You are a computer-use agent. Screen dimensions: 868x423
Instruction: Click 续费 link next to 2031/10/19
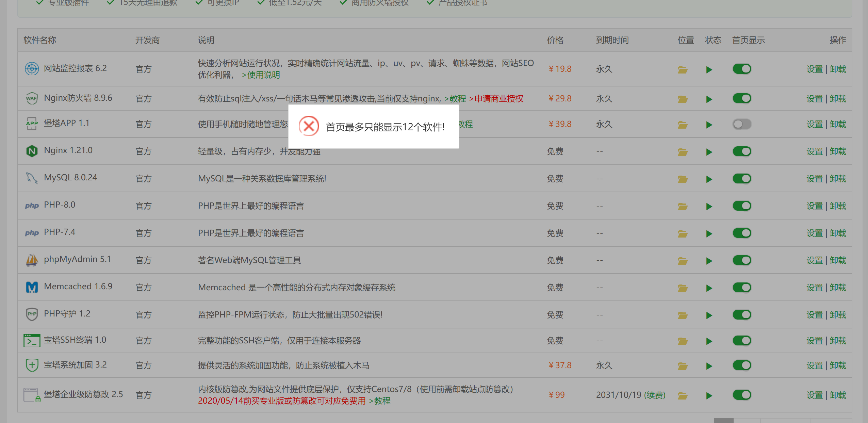pos(655,395)
